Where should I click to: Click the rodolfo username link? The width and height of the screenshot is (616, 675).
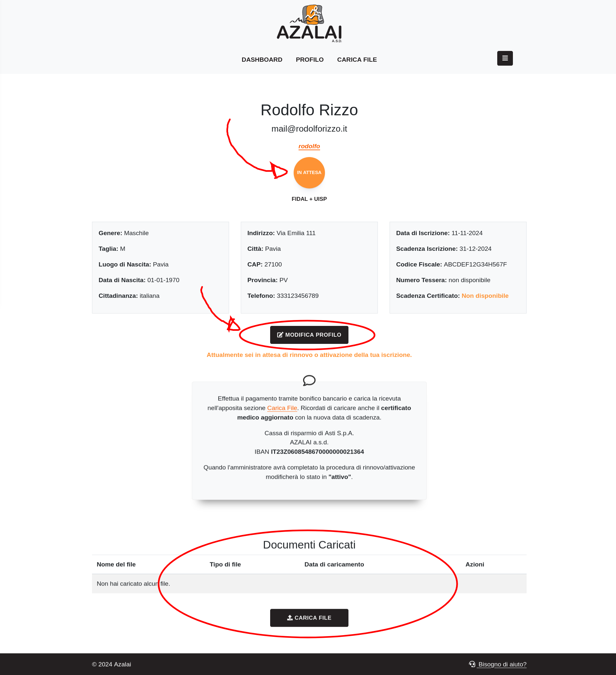pos(309,146)
